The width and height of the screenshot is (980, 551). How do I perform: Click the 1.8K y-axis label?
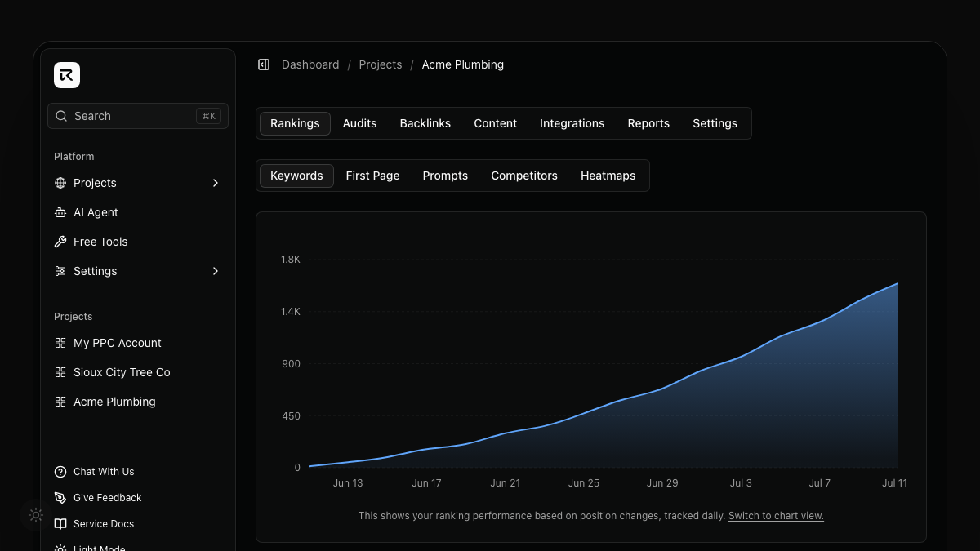291,260
